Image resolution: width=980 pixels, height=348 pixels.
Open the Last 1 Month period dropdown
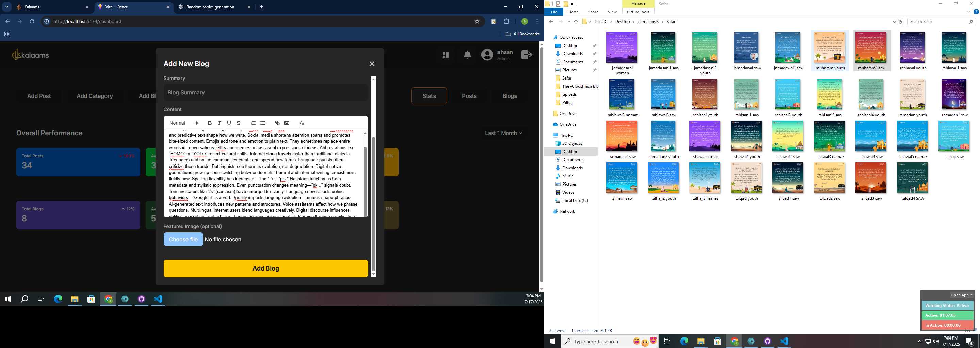pos(503,133)
